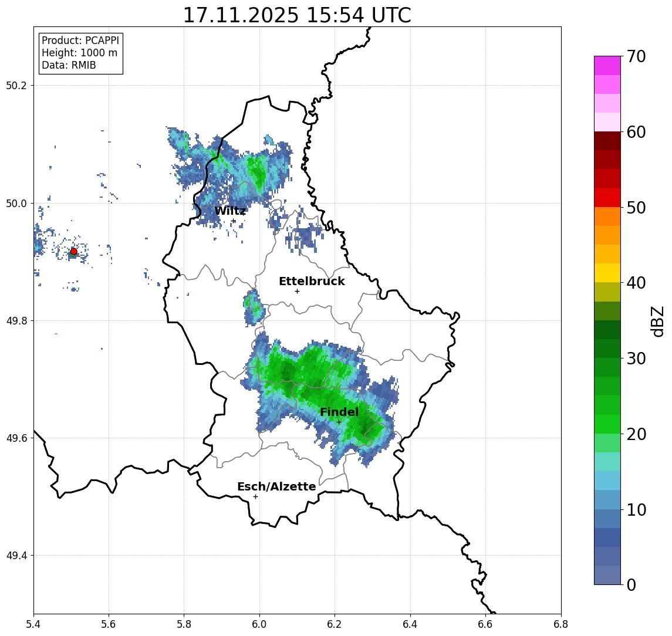The height and width of the screenshot is (636, 672).
Task: Click the latitude tick label 50.2
Action: tap(16, 85)
